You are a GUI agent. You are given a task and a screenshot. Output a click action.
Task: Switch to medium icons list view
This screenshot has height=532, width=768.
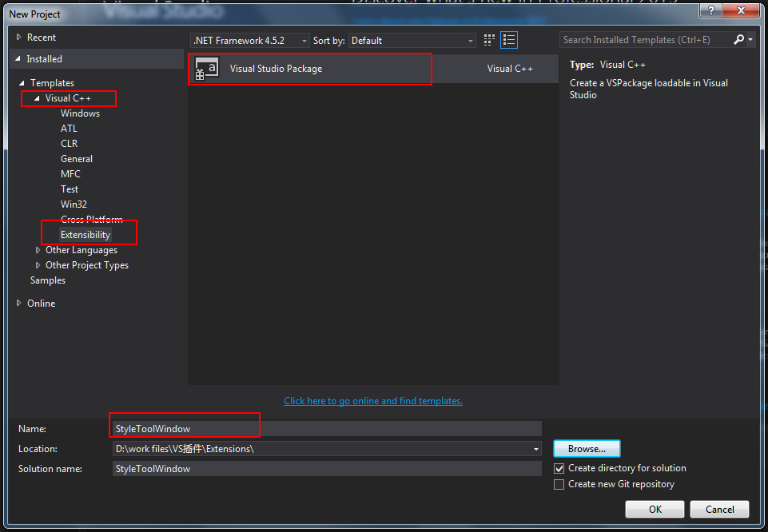pyautogui.click(x=509, y=40)
